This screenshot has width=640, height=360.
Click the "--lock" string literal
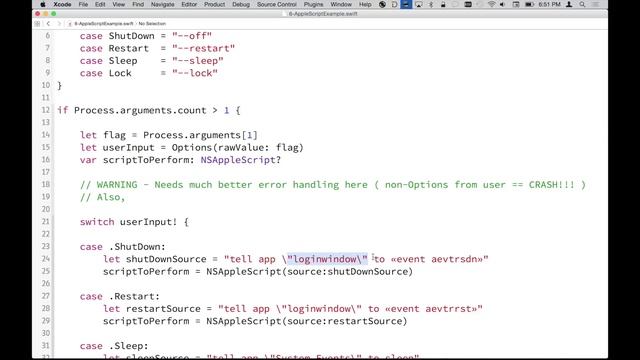[195, 73]
